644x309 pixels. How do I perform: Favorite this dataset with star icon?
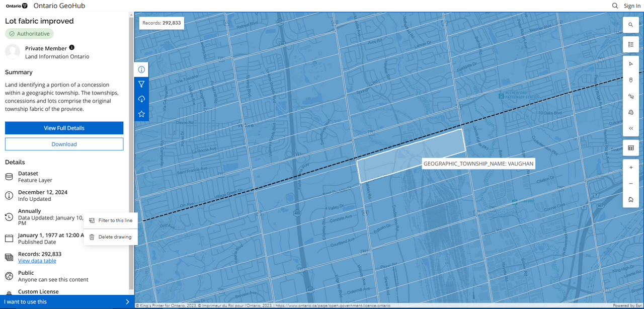[x=141, y=114]
